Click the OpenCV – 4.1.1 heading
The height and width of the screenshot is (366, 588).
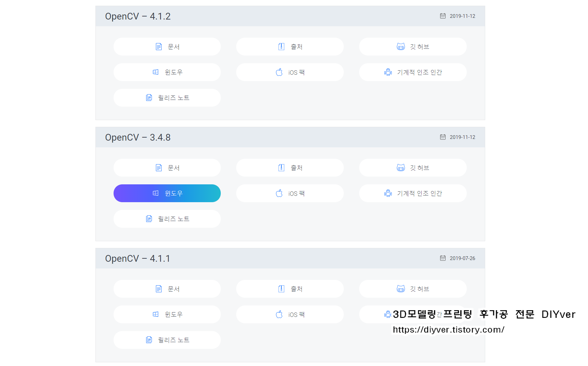point(138,258)
